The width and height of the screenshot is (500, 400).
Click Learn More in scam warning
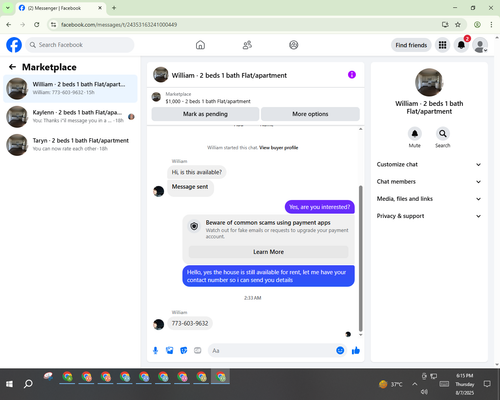269,252
